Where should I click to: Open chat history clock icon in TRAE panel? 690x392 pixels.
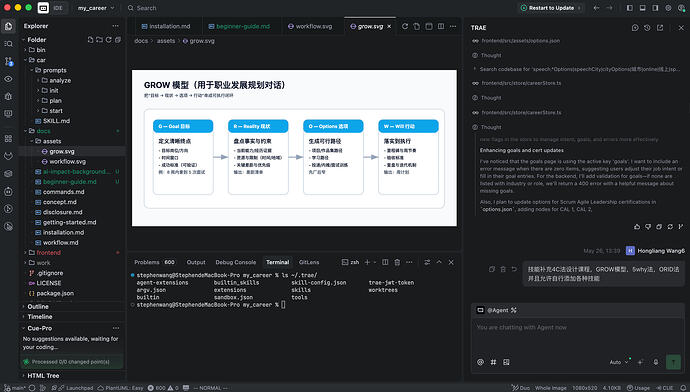coord(647,28)
